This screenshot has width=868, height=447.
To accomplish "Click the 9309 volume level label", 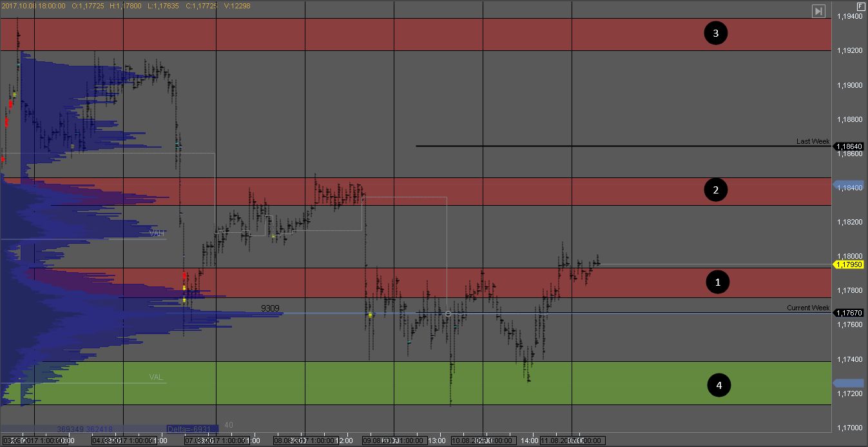I will (270, 308).
